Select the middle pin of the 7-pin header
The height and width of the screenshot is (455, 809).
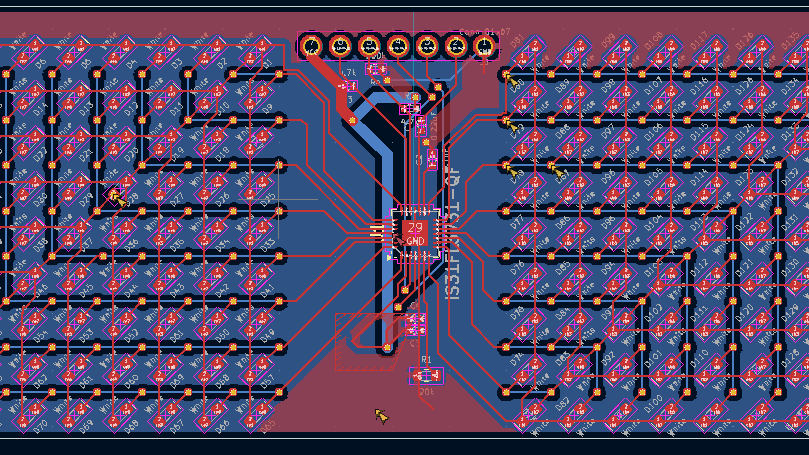(x=398, y=46)
